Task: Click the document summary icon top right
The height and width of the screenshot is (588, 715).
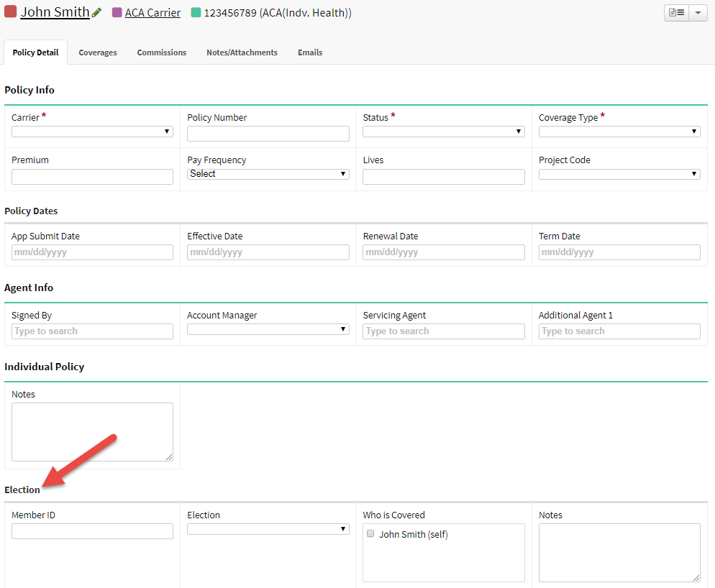Action: (x=676, y=12)
